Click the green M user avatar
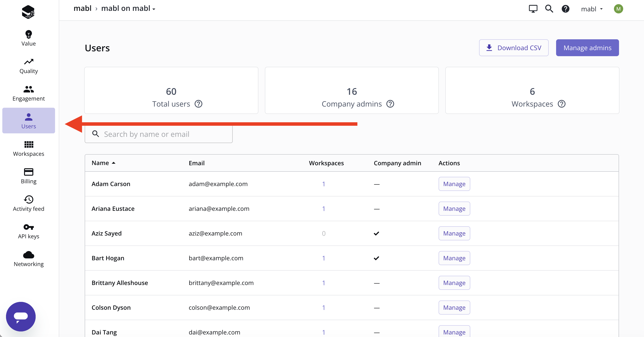The height and width of the screenshot is (337, 644). 618,9
